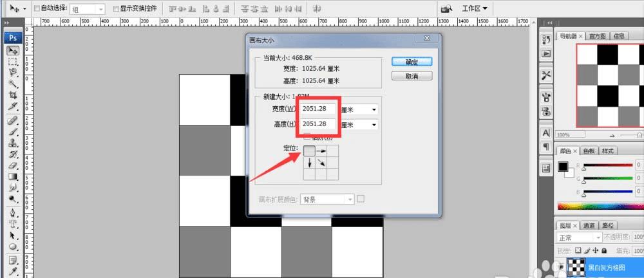Open the 工作区 workspace menu
The image size is (644, 278).
pyautogui.click(x=475, y=8)
